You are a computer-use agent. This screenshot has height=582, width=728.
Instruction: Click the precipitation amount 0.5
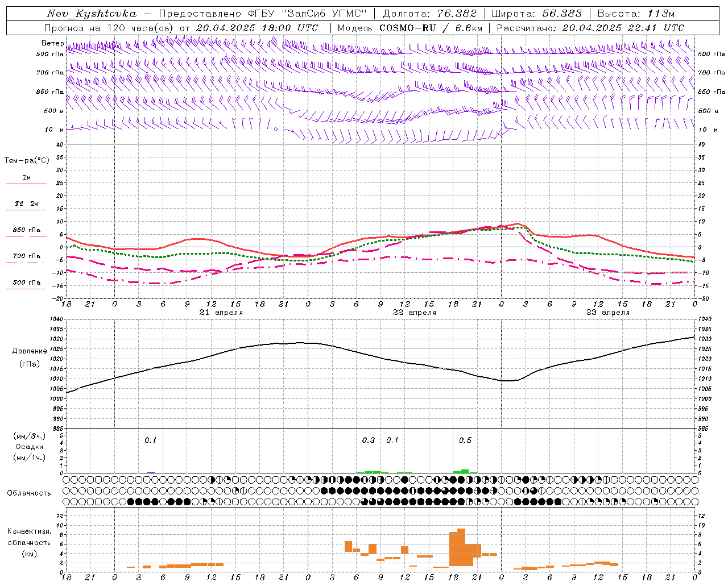point(465,440)
